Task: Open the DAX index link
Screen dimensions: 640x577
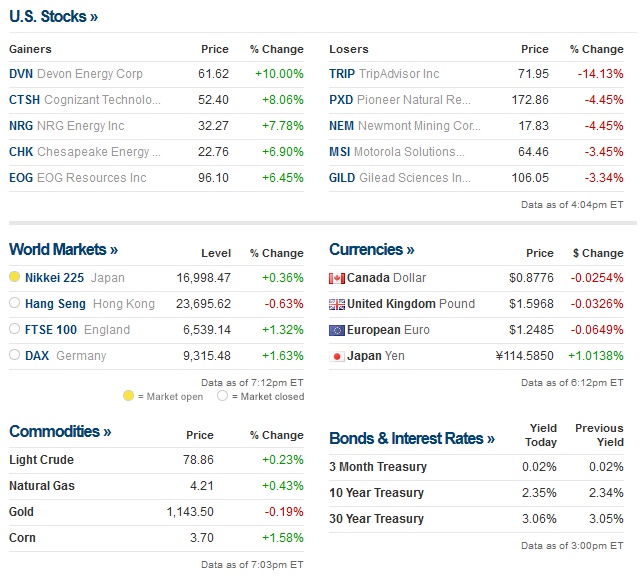Action: (37, 356)
